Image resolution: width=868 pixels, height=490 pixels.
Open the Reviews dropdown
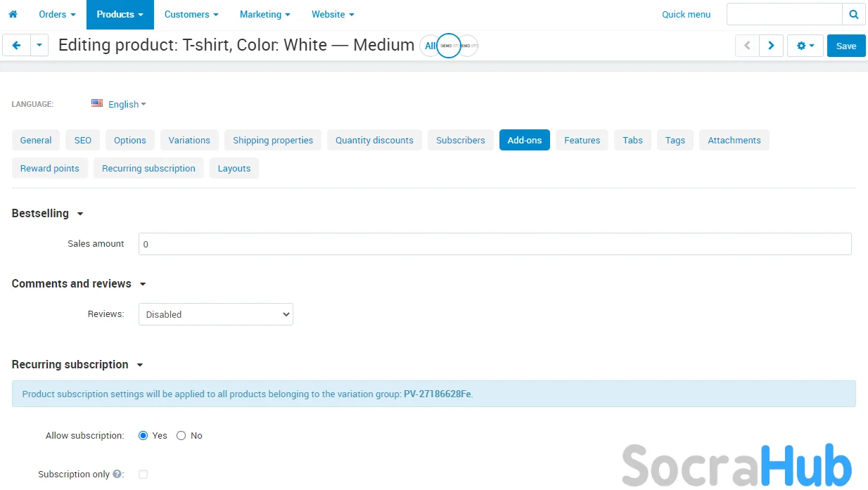click(215, 314)
